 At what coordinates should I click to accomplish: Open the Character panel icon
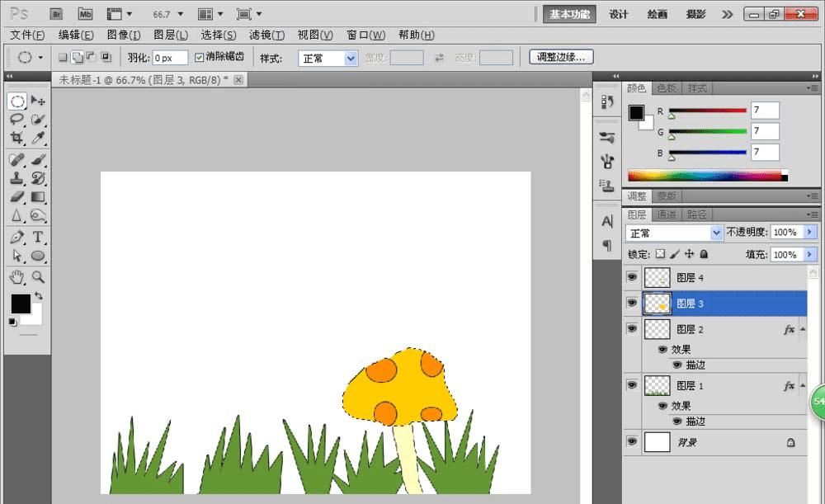coord(607,221)
